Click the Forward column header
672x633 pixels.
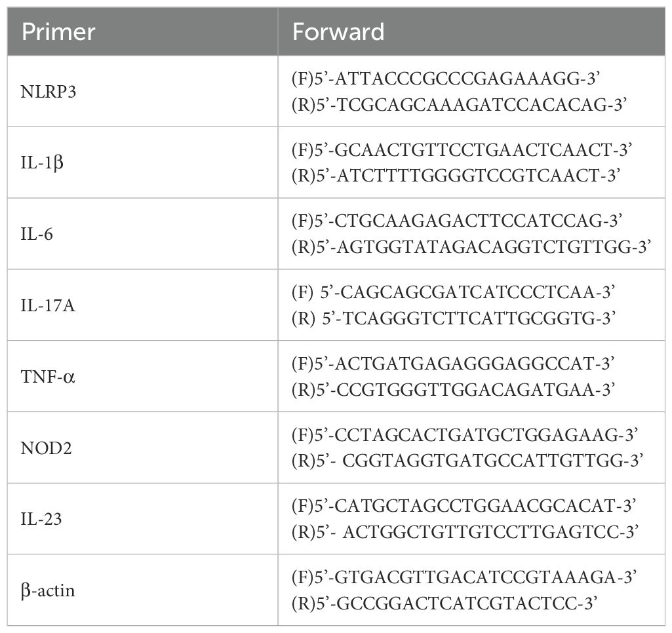coord(338,32)
